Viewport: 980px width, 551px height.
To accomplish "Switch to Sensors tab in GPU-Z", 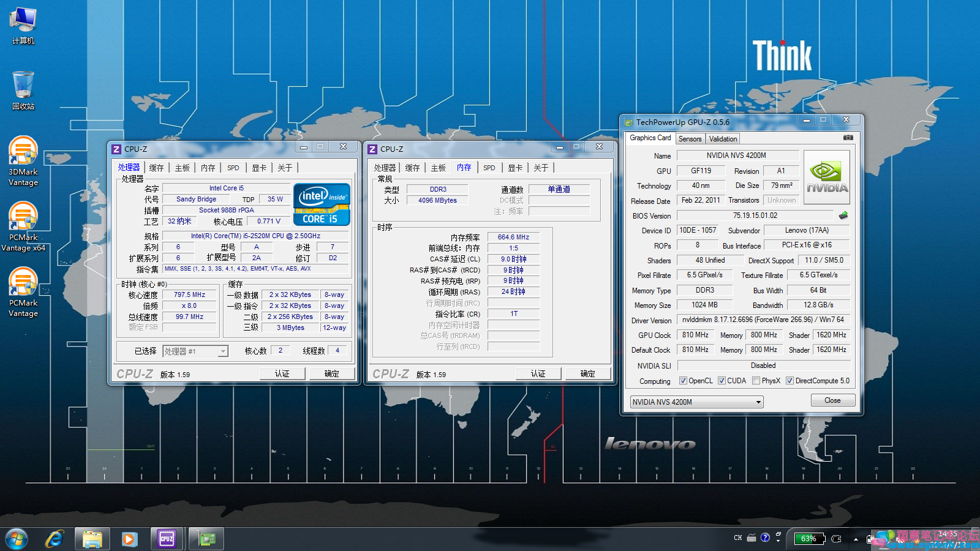I will (690, 139).
